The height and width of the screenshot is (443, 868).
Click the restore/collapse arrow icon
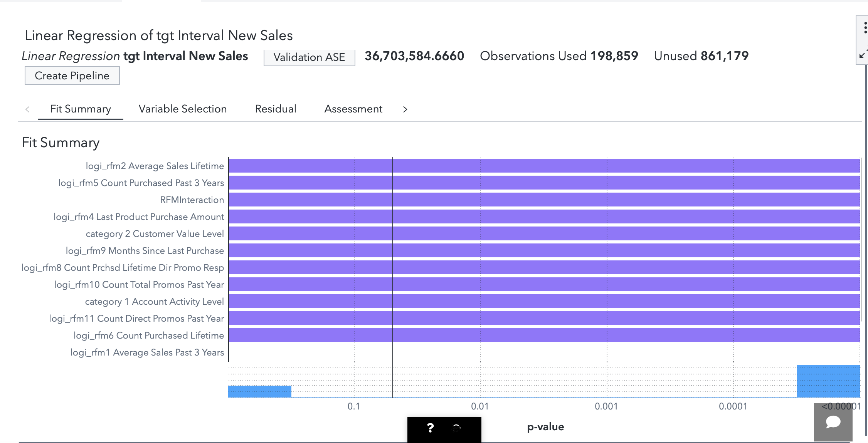(863, 54)
